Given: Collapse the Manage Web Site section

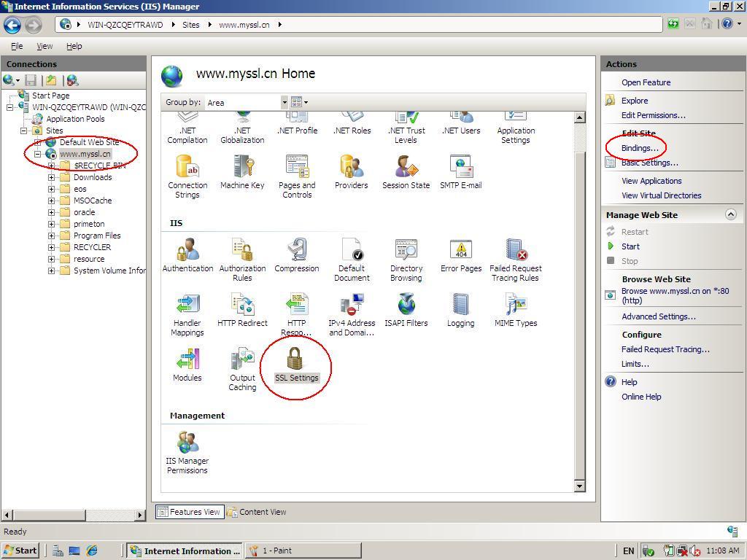Looking at the screenshot, I should (730, 214).
